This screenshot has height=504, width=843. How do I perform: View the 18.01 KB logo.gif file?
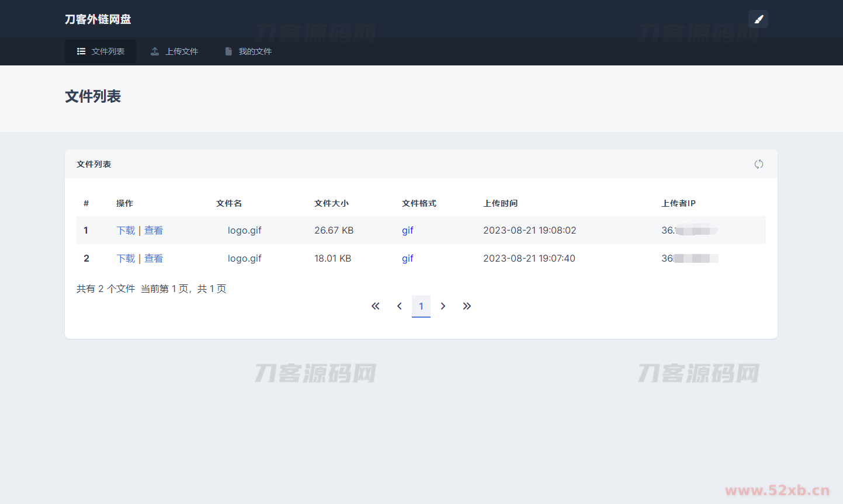[x=154, y=258]
